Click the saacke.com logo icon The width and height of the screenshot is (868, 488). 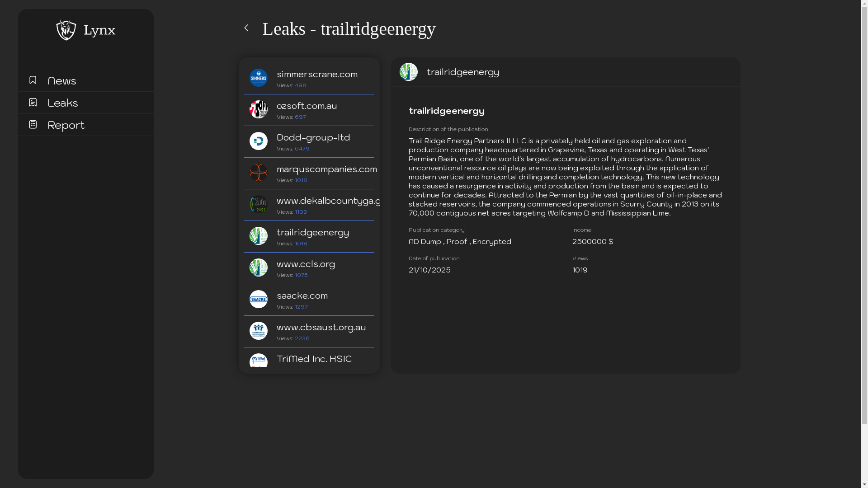click(259, 299)
